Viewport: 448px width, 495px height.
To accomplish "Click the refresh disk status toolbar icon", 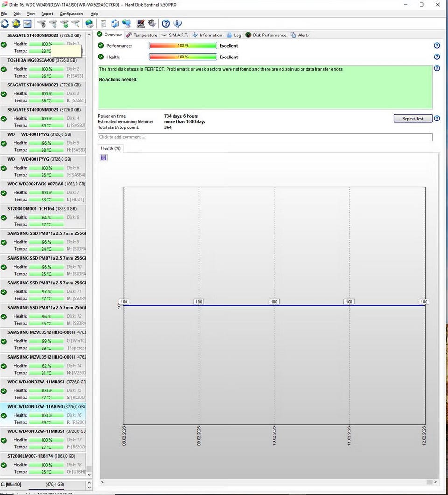I will (5, 23).
